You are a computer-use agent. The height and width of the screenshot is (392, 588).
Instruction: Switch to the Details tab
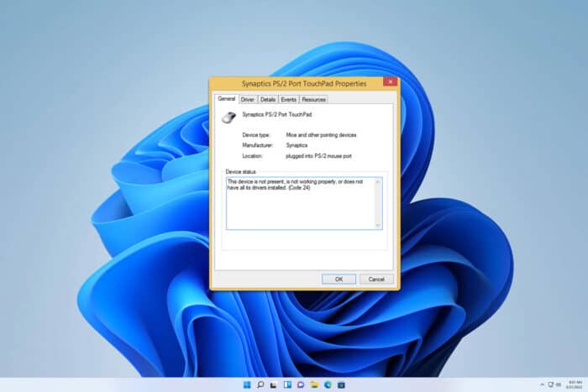pyautogui.click(x=268, y=99)
